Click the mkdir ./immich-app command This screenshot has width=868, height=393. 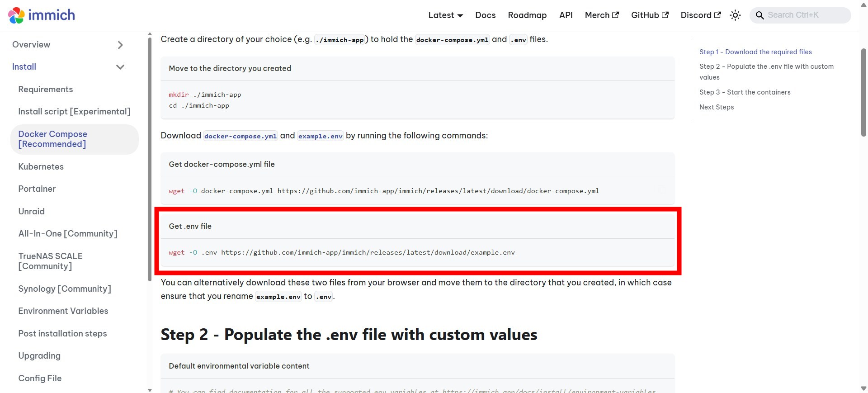205,95
